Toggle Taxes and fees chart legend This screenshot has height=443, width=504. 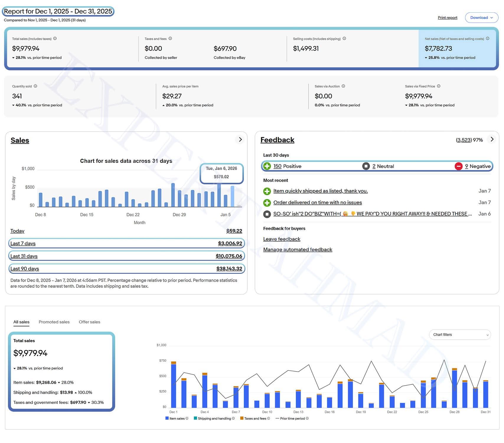[x=255, y=418]
